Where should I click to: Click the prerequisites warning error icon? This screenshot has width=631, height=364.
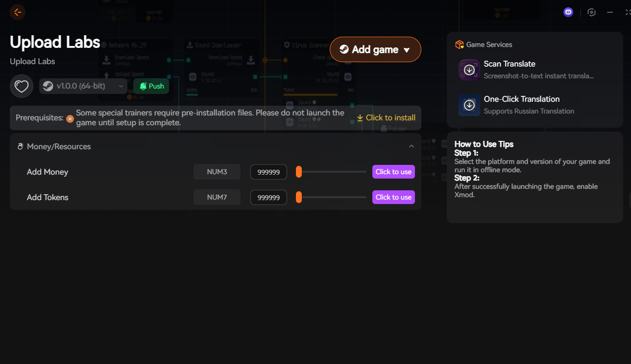pyautogui.click(x=70, y=118)
